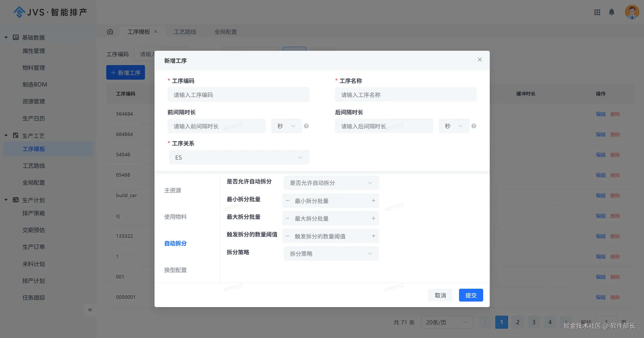Switch to the 主资源 section tab

point(173,190)
